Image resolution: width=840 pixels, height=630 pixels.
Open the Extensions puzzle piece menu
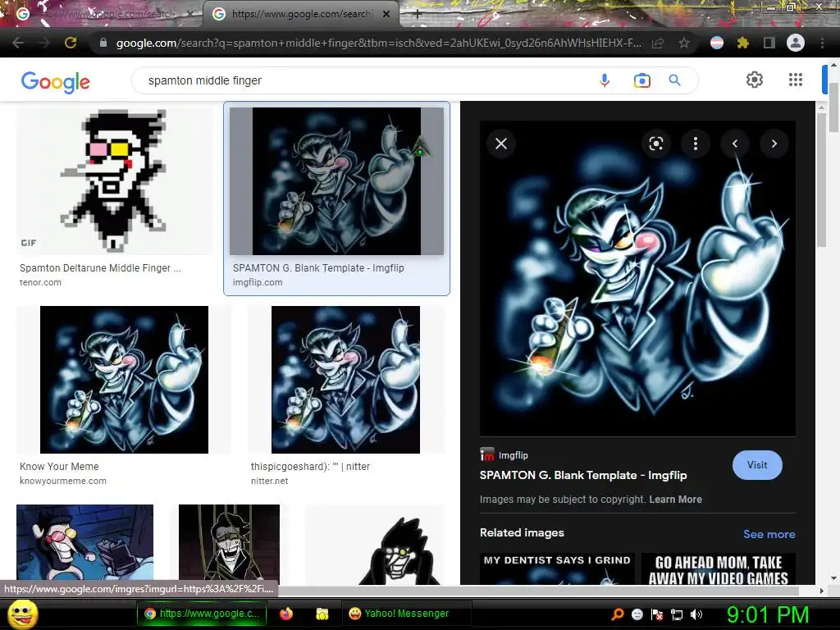[x=742, y=43]
